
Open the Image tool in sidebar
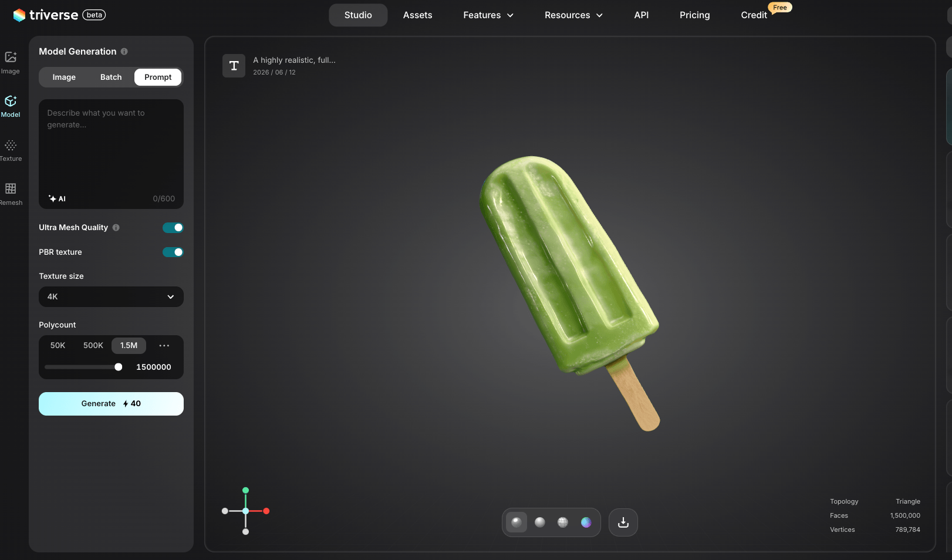point(11,63)
